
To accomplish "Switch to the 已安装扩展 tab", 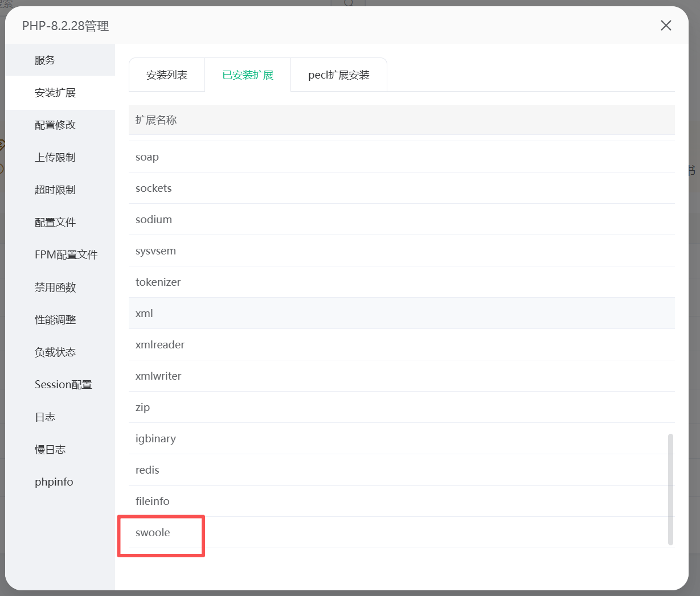I will tap(248, 75).
